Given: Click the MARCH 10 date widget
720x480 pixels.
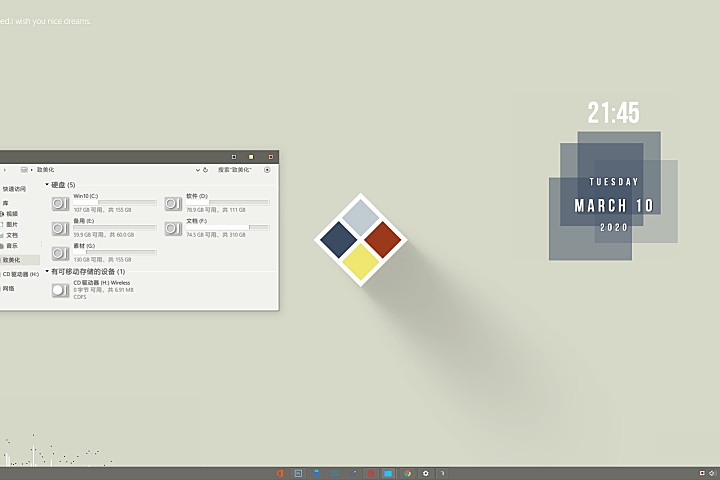Looking at the screenshot, I should pos(614,206).
